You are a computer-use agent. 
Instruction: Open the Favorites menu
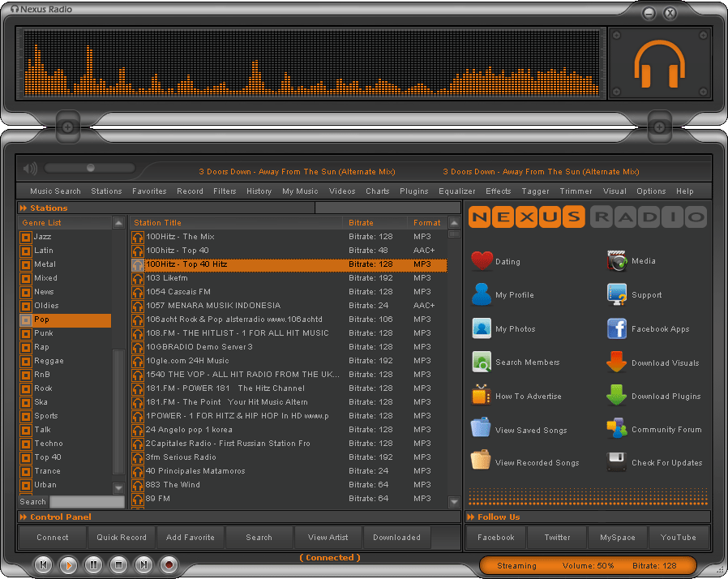pos(149,191)
